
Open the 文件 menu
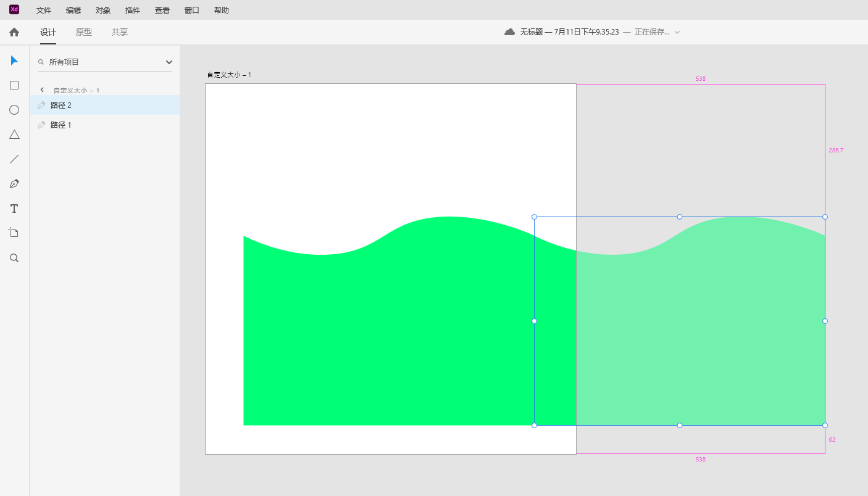(44, 10)
